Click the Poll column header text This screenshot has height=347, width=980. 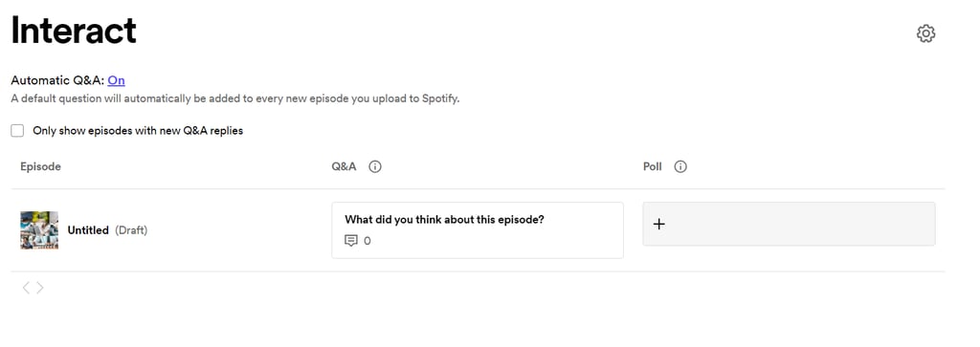[653, 166]
